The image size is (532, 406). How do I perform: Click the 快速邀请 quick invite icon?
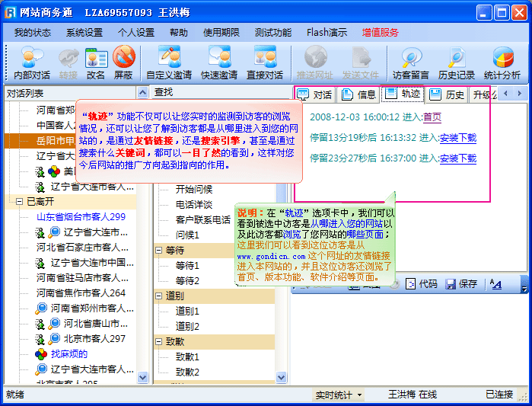click(218, 62)
